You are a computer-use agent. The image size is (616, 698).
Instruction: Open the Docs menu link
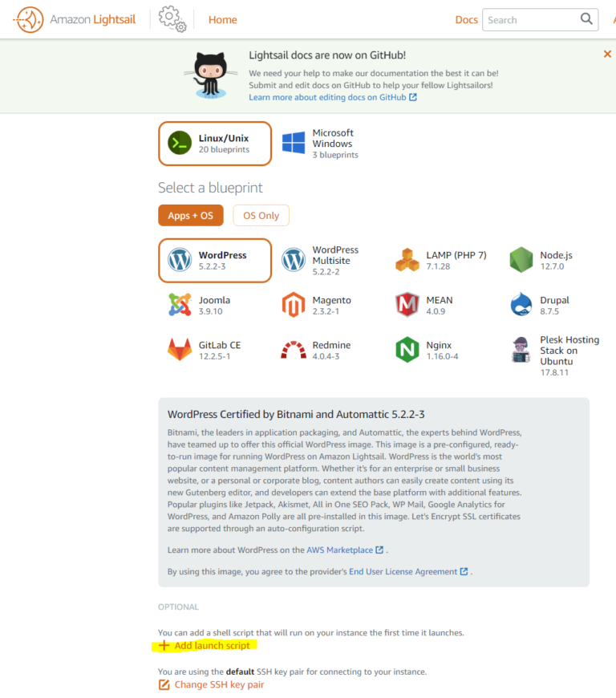click(x=466, y=20)
